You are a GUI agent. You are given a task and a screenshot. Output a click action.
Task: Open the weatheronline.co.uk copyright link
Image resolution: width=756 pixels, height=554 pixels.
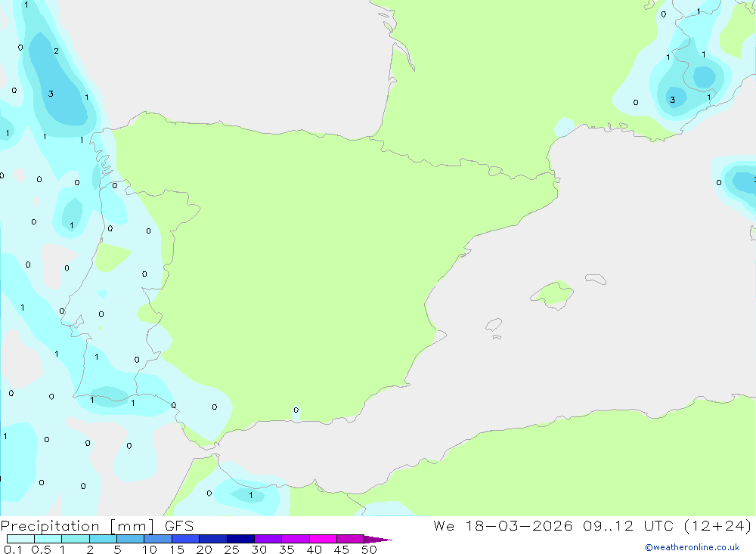692,547
